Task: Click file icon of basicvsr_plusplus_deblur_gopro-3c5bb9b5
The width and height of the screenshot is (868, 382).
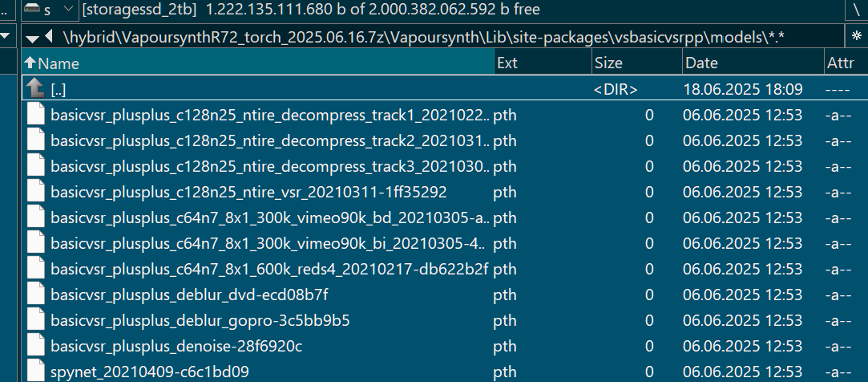Action: (x=36, y=320)
